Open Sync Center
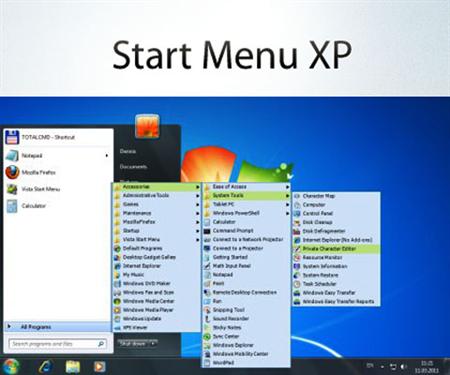Screen dimensions: 450x375 (x=247, y=336)
